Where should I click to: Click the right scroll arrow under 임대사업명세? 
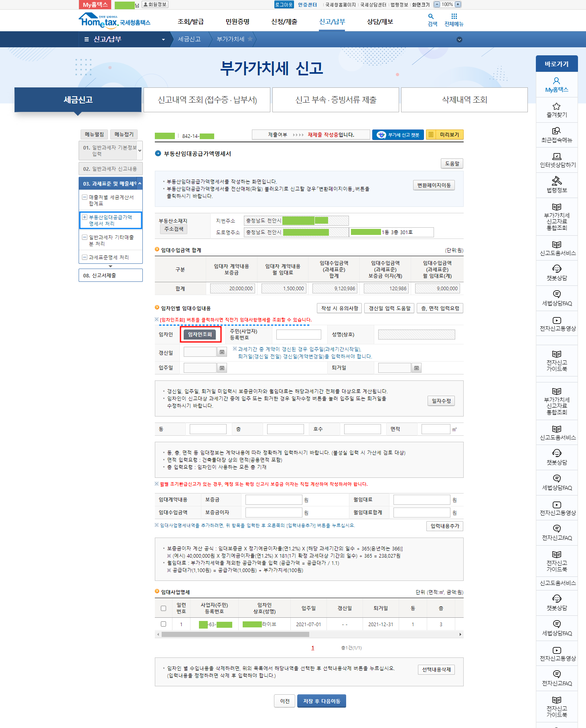click(460, 634)
